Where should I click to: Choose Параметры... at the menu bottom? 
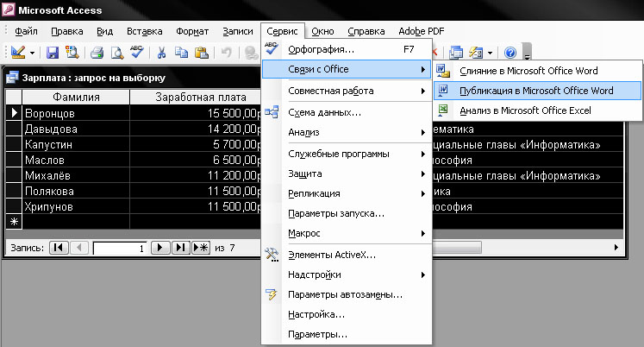point(347,334)
